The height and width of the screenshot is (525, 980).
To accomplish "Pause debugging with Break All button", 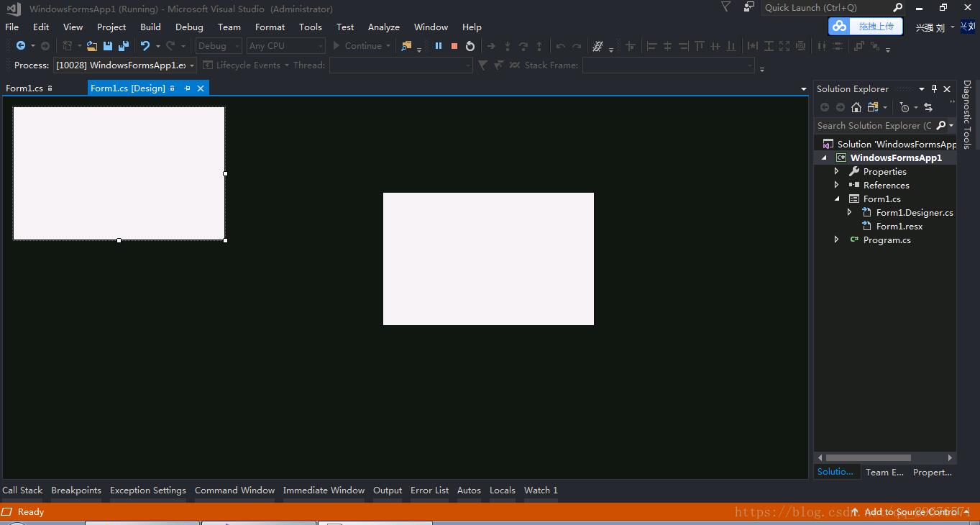I will pyautogui.click(x=438, y=46).
